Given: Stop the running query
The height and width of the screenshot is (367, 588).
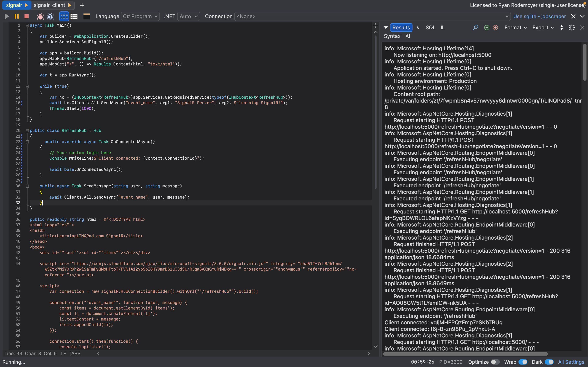Looking at the screenshot, I should [x=26, y=16].
